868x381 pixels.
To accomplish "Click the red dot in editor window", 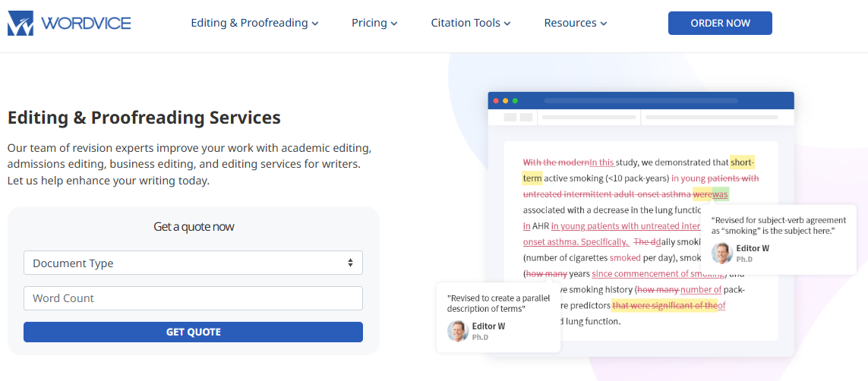I will click(496, 101).
